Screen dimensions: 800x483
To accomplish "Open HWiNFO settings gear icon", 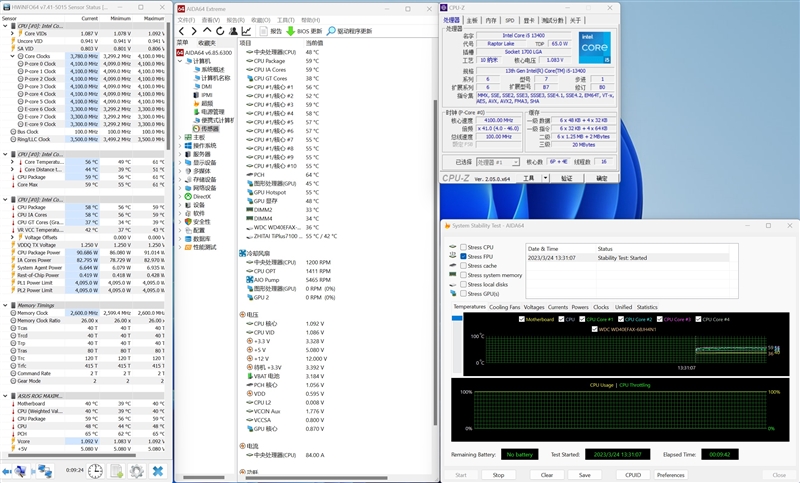I will tap(137, 471).
